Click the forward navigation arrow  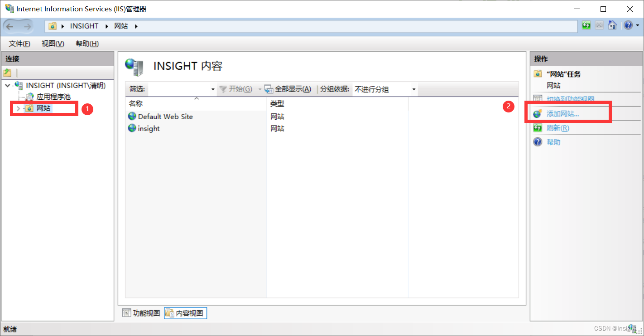point(27,26)
